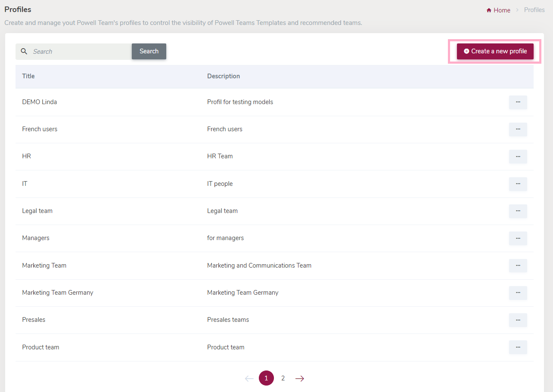Click the grey Search button
This screenshot has height=392, width=553.
(x=149, y=51)
